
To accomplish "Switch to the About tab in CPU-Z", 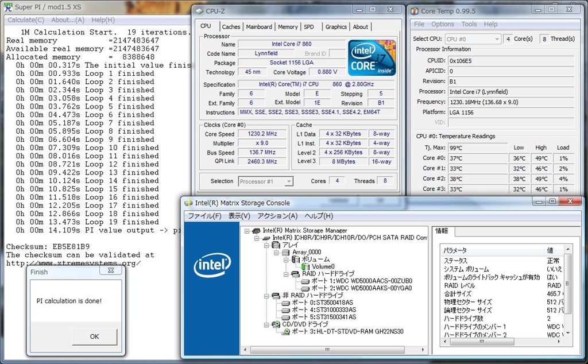I will 361,26.
